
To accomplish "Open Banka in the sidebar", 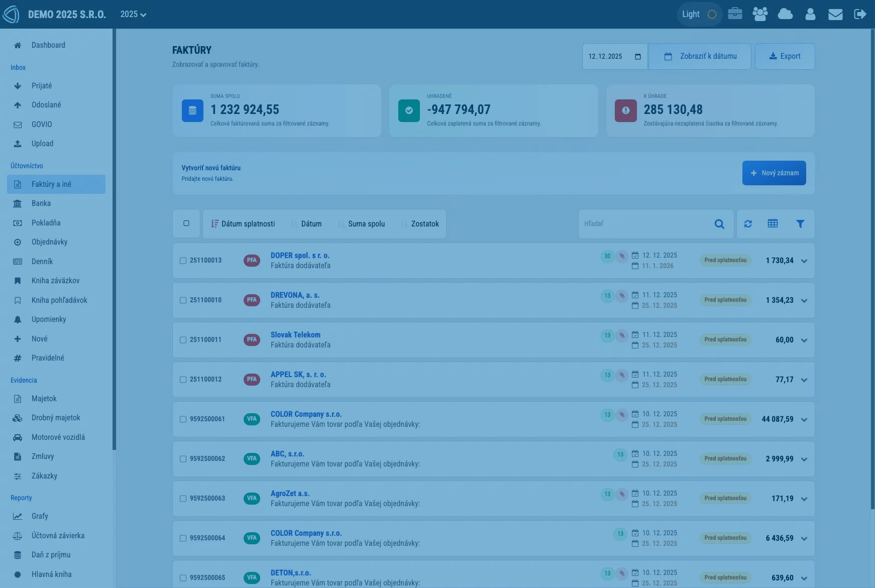I will click(41, 203).
